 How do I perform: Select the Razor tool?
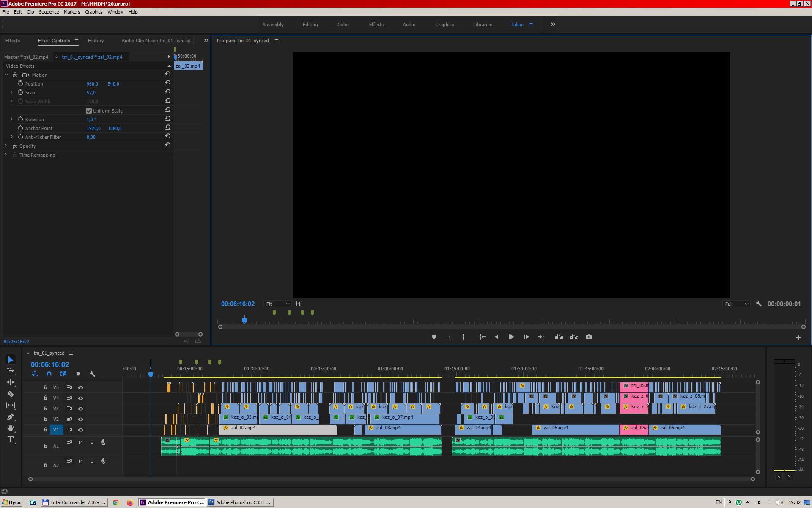click(x=11, y=394)
